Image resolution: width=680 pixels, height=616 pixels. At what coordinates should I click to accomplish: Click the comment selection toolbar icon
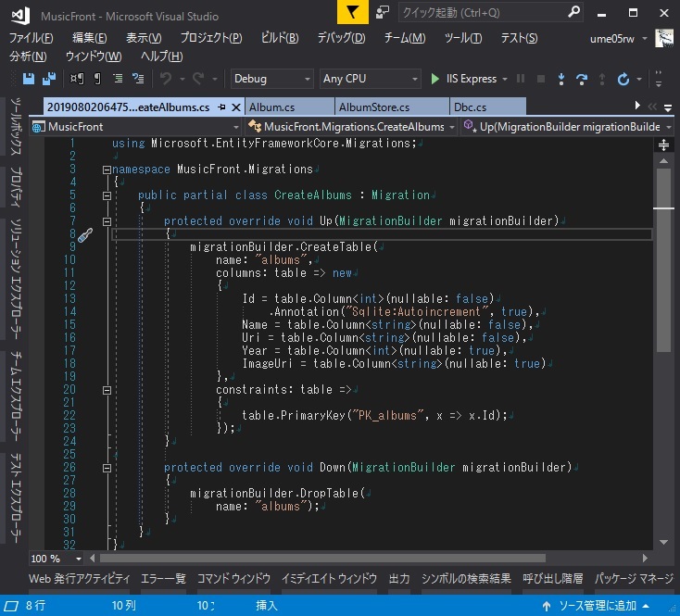(x=138, y=79)
